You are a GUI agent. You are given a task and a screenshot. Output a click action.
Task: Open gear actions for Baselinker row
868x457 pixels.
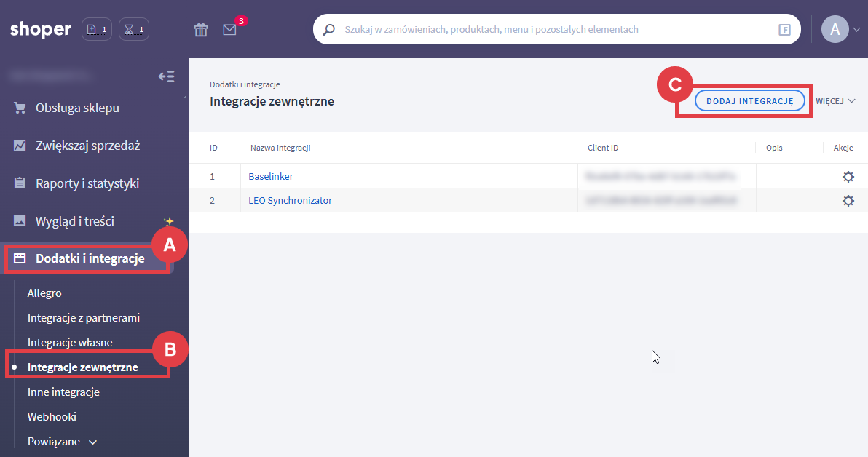(848, 177)
